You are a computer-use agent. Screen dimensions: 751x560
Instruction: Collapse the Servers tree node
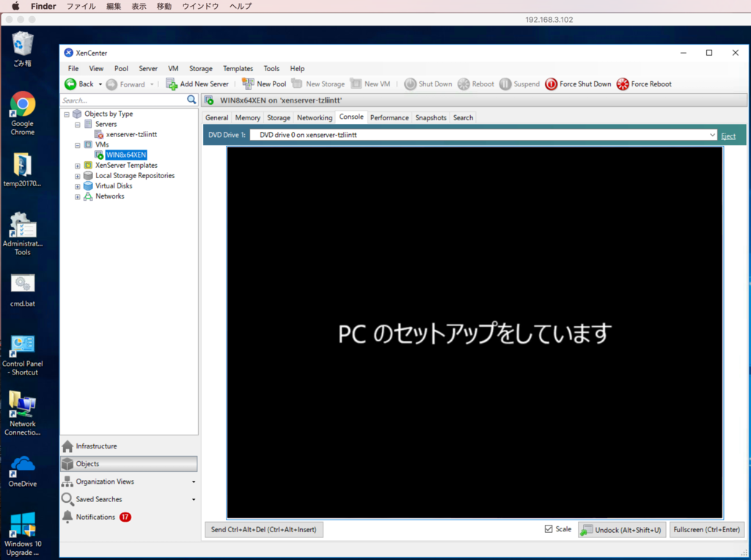77,125
